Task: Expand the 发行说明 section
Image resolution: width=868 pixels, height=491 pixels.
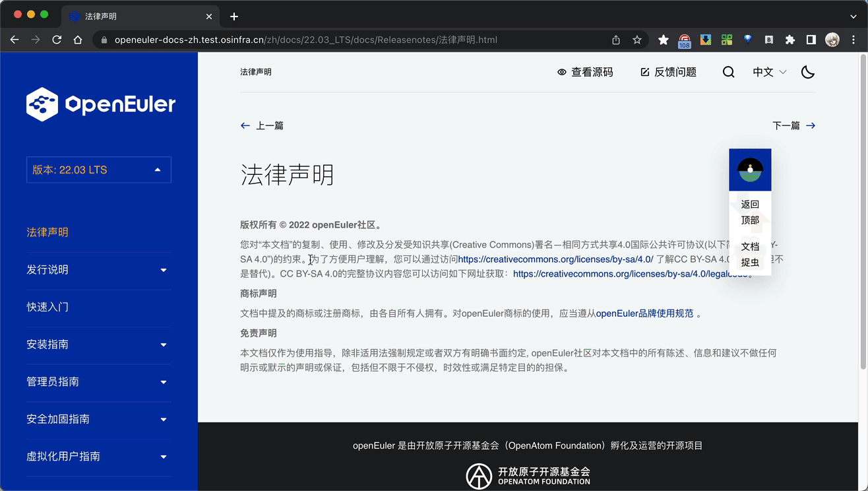Action: tap(98, 269)
